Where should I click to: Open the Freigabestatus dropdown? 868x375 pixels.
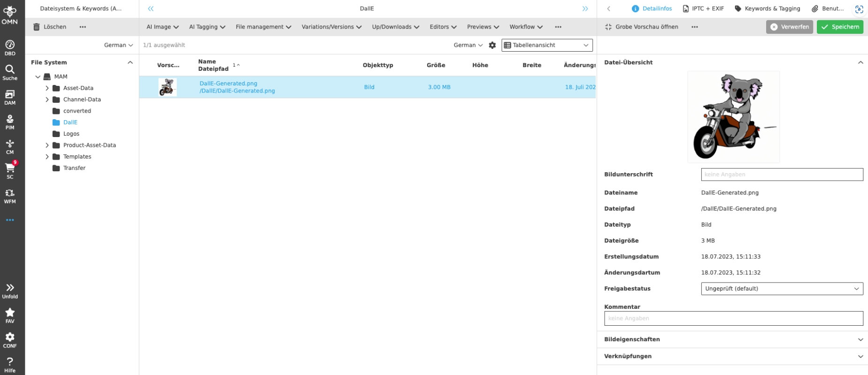pos(782,289)
